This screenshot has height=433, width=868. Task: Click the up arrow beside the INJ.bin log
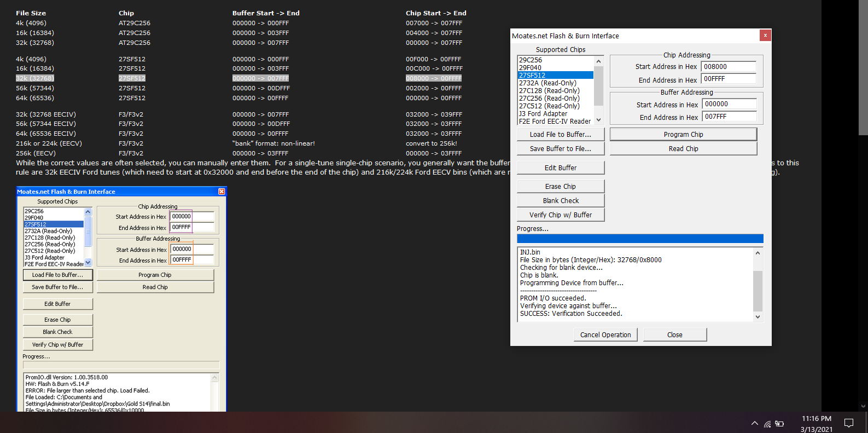click(758, 253)
